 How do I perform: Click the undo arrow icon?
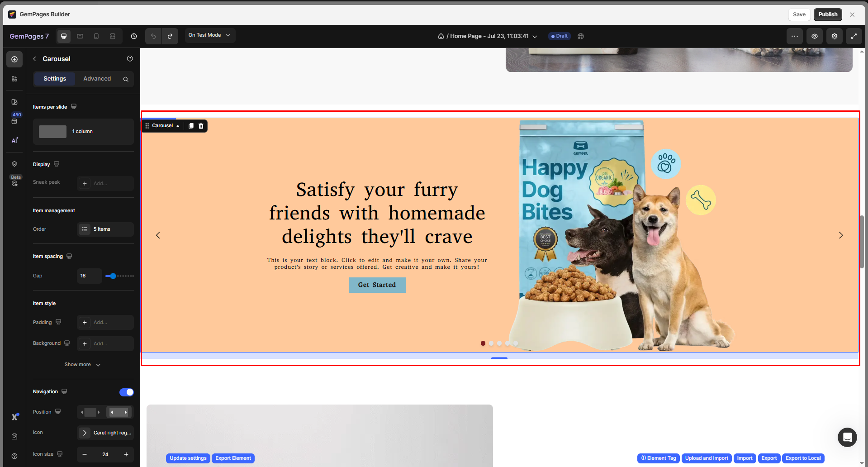(x=153, y=36)
